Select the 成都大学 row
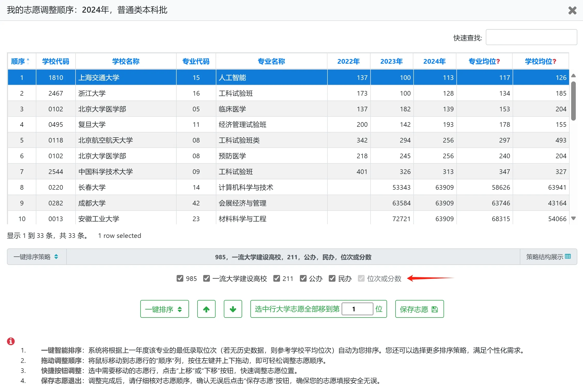The width and height of the screenshot is (583, 392). click(288, 203)
